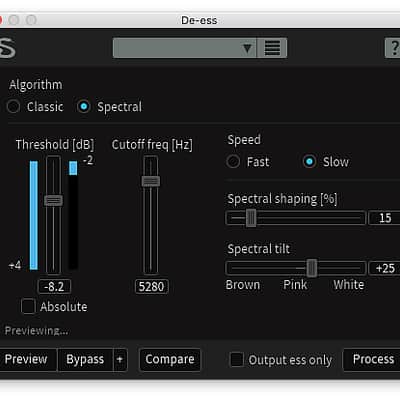Viewport: 400px width, 400px height.
Task: Open the preset list hamburger menu
Action: 272,48
